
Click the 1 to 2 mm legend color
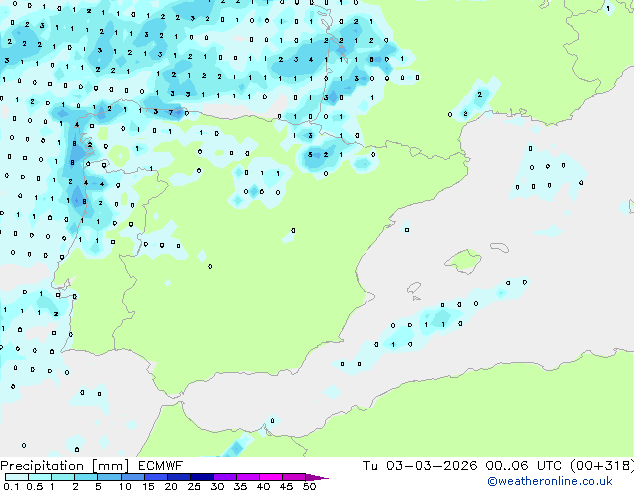pos(63,477)
